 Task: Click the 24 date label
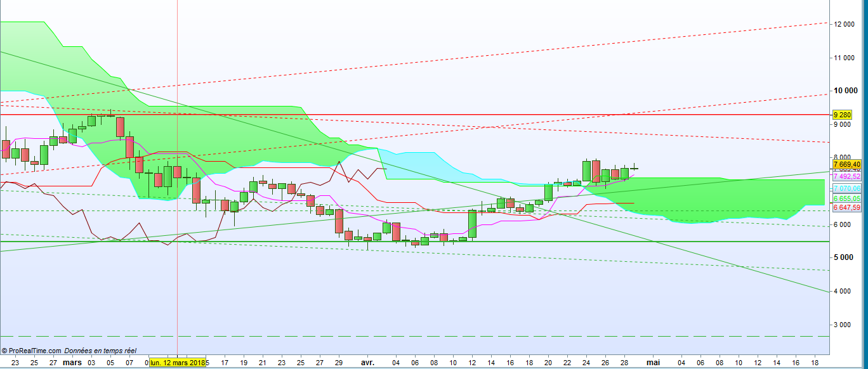click(x=586, y=363)
